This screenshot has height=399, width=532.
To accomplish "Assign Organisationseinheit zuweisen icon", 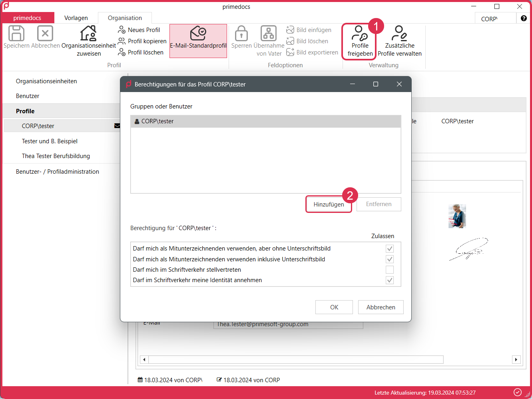I will (x=88, y=33).
